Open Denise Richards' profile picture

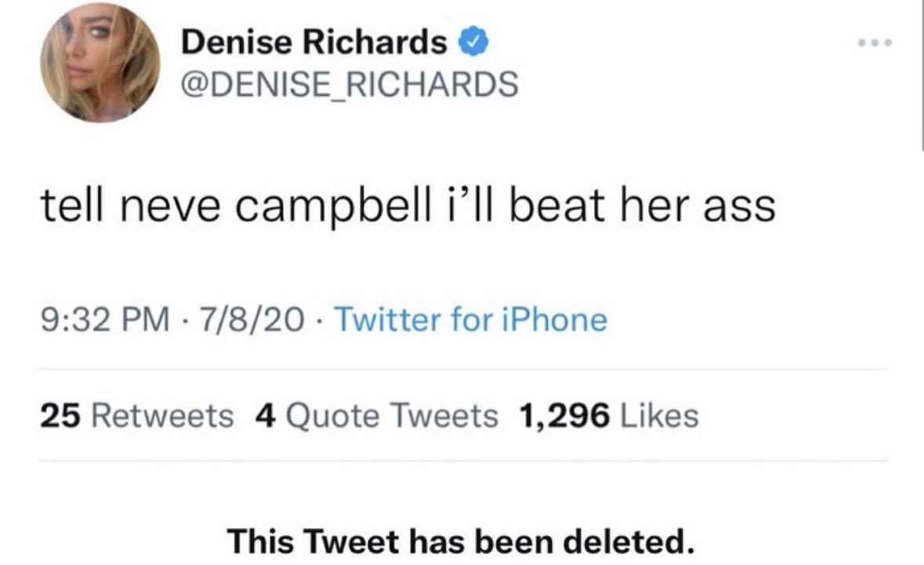(x=100, y=63)
